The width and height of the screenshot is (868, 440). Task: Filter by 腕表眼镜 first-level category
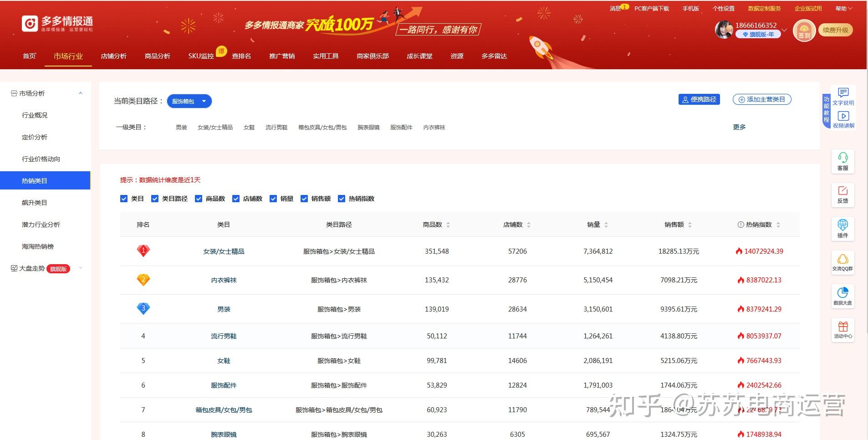point(368,128)
